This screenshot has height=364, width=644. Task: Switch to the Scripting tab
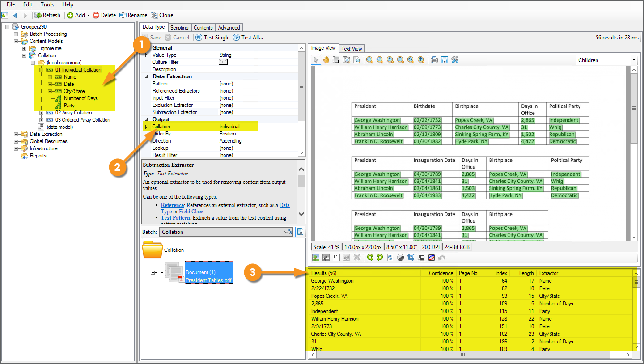[x=179, y=28]
